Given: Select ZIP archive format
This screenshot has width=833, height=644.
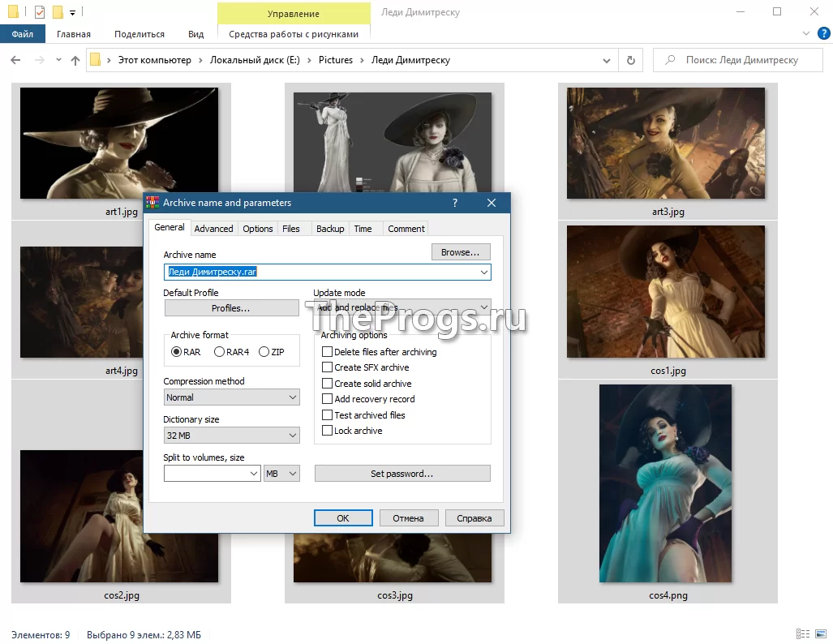Looking at the screenshot, I should coord(272,352).
